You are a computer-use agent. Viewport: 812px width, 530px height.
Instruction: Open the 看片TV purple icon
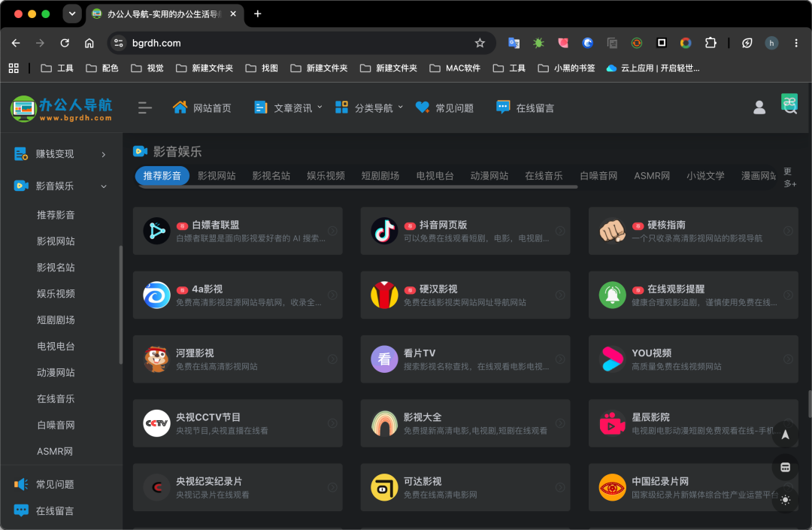(x=384, y=359)
